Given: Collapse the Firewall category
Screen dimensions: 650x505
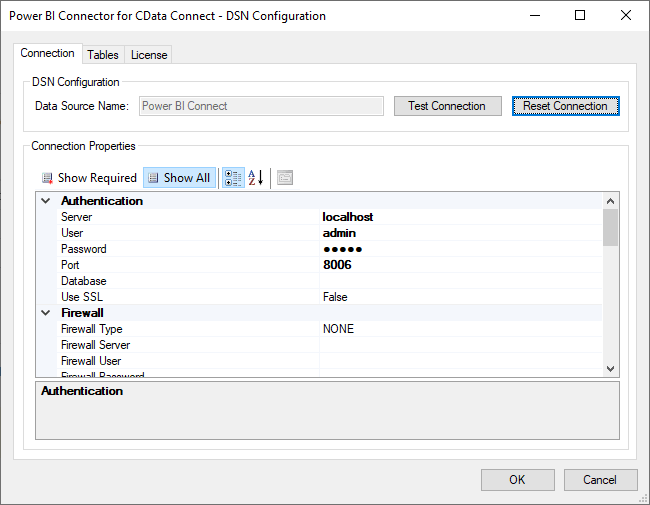Looking at the screenshot, I should tap(45, 313).
